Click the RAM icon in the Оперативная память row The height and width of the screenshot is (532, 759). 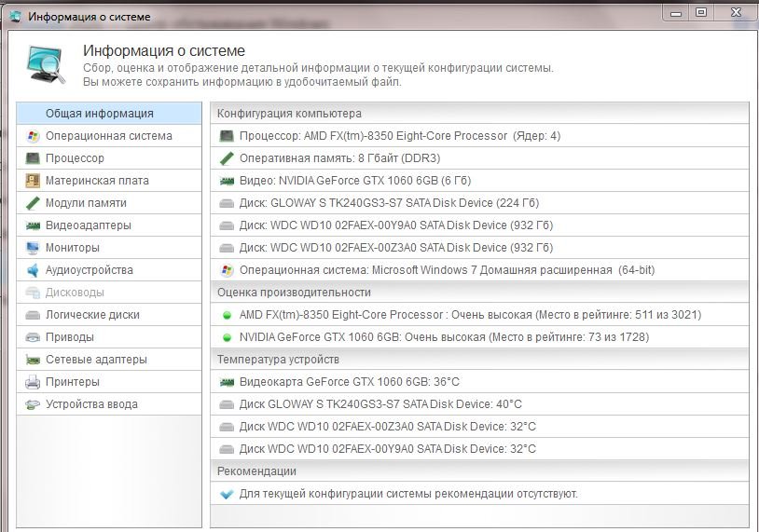(226, 158)
